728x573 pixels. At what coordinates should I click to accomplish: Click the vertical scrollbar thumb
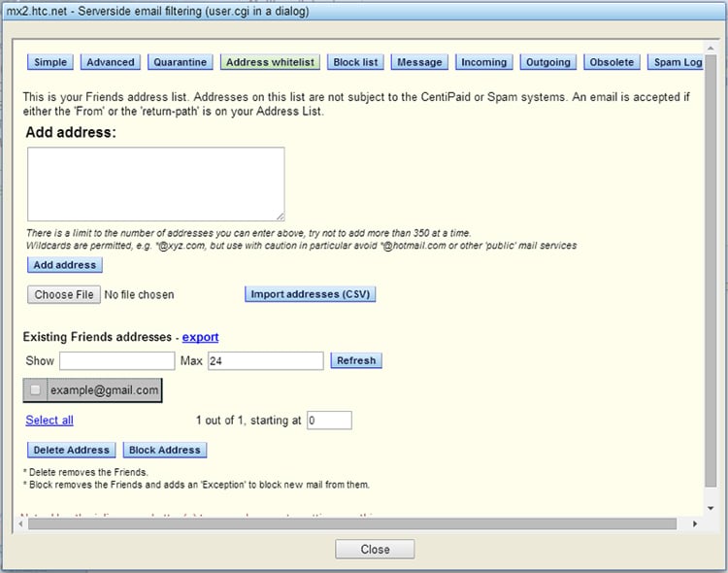[x=711, y=270]
